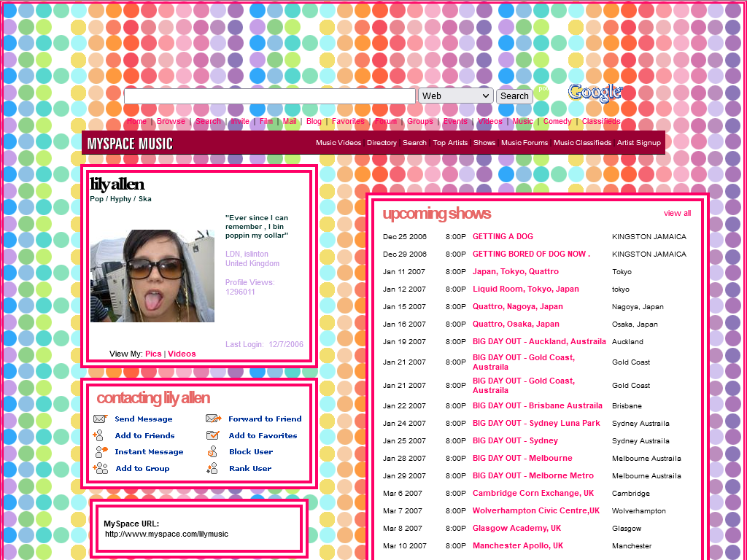Open the Web search scope dropdown
This screenshot has height=560, width=747.
click(x=455, y=96)
